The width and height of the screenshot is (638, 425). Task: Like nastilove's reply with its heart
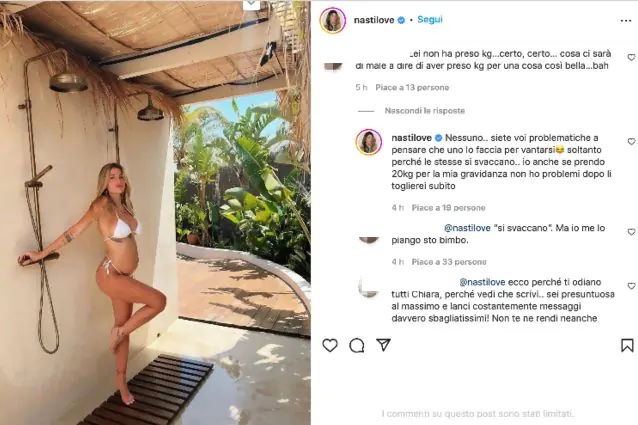[x=631, y=142]
